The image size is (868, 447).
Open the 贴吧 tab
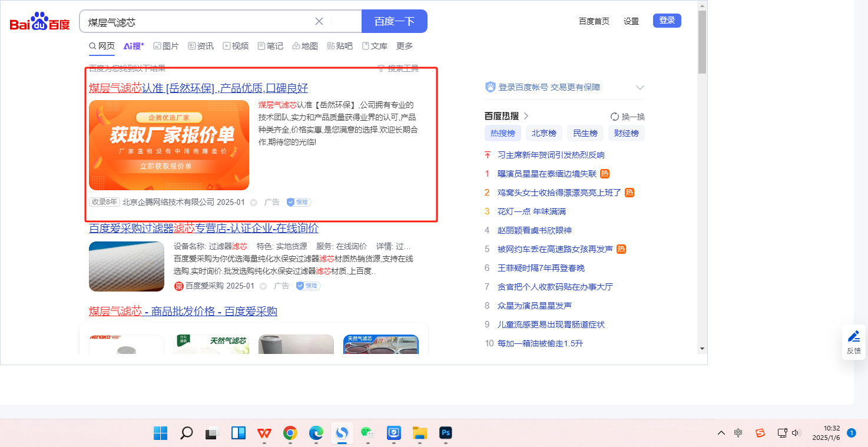(x=340, y=46)
